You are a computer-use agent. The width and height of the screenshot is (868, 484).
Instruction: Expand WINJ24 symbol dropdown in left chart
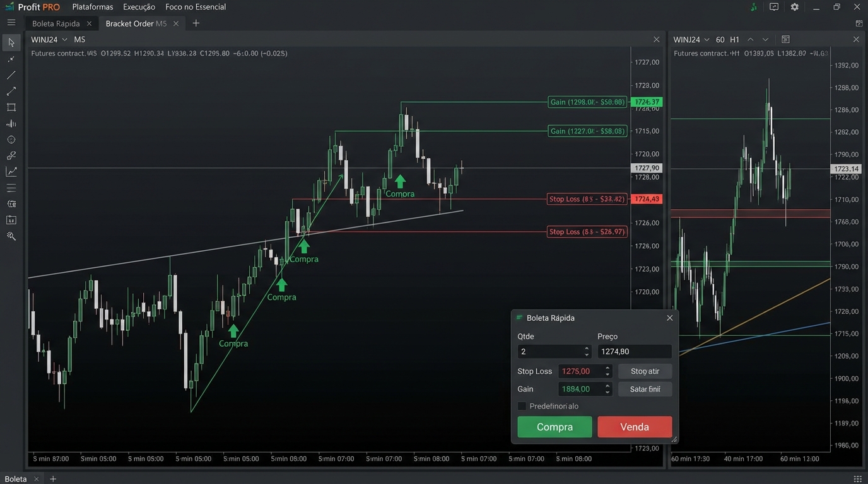[64, 40]
